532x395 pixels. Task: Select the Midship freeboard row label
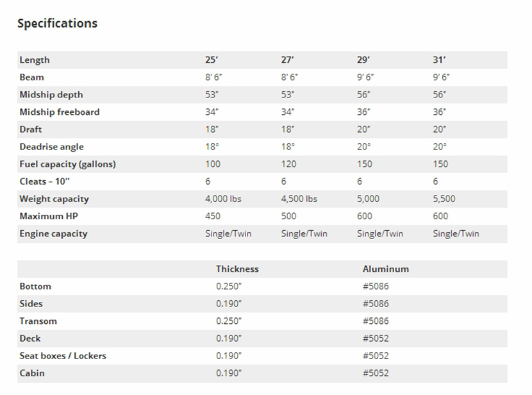pyautogui.click(x=60, y=112)
